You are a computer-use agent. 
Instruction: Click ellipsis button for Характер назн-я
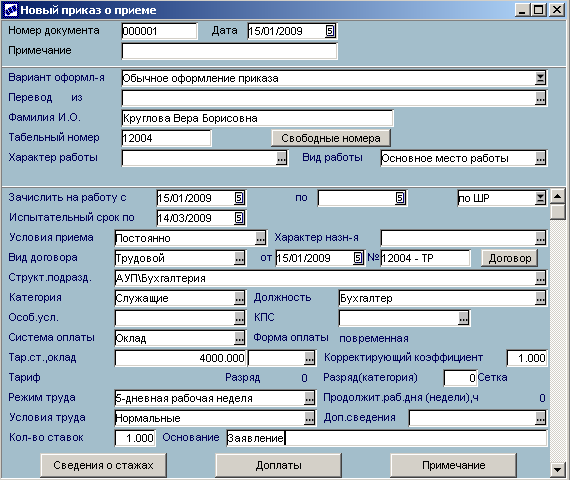pos(541,238)
